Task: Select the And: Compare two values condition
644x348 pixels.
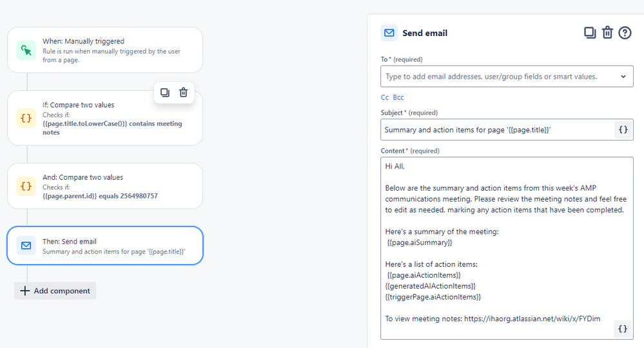Action: 105,186
